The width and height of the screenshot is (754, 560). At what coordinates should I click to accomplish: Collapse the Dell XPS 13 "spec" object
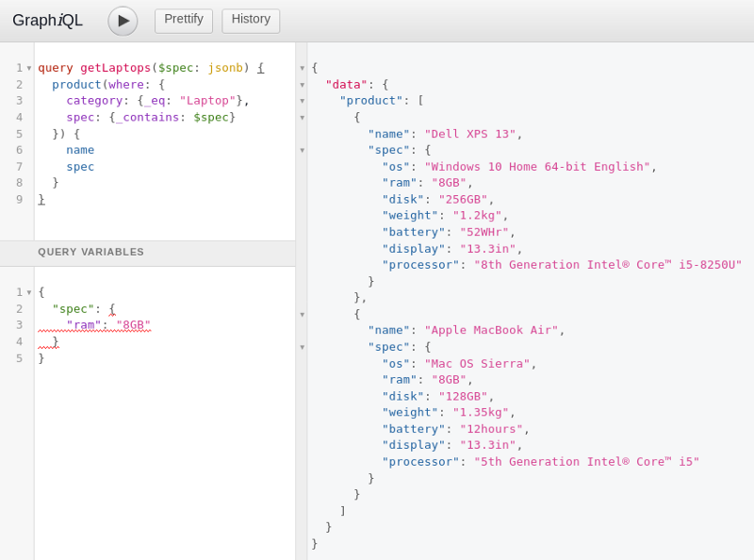(302, 151)
